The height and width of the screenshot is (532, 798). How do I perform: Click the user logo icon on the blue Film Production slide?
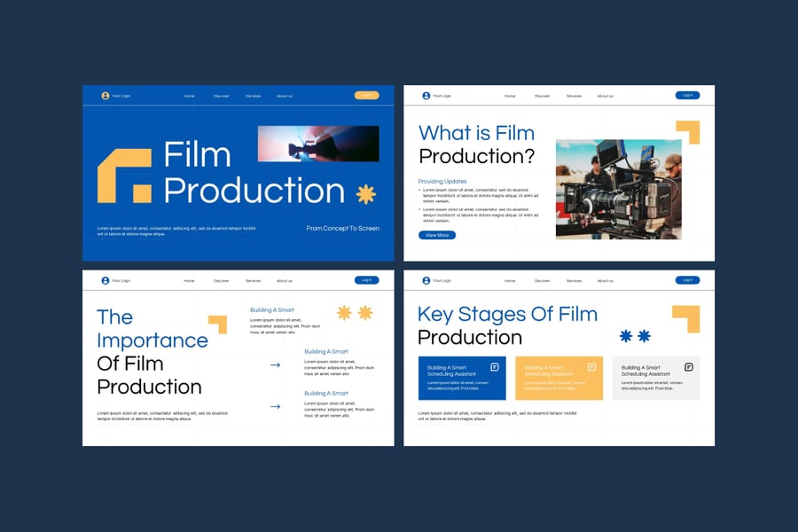coord(106,96)
